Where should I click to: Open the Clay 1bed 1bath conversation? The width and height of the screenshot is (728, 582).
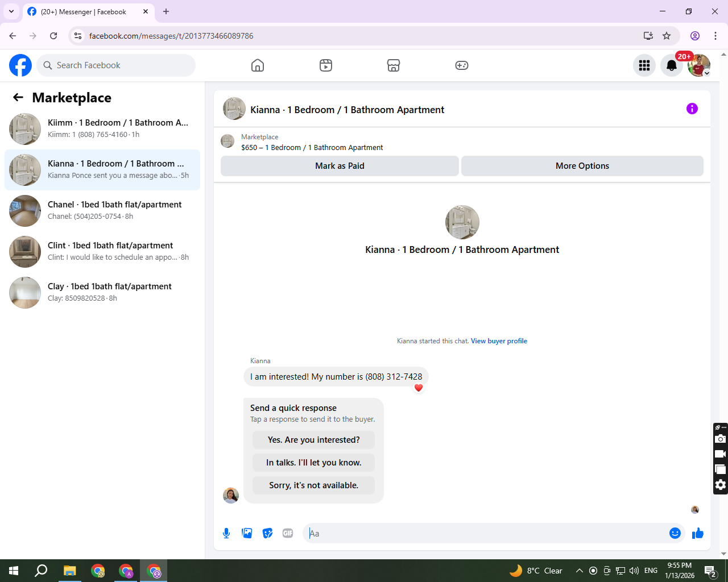[x=102, y=293]
